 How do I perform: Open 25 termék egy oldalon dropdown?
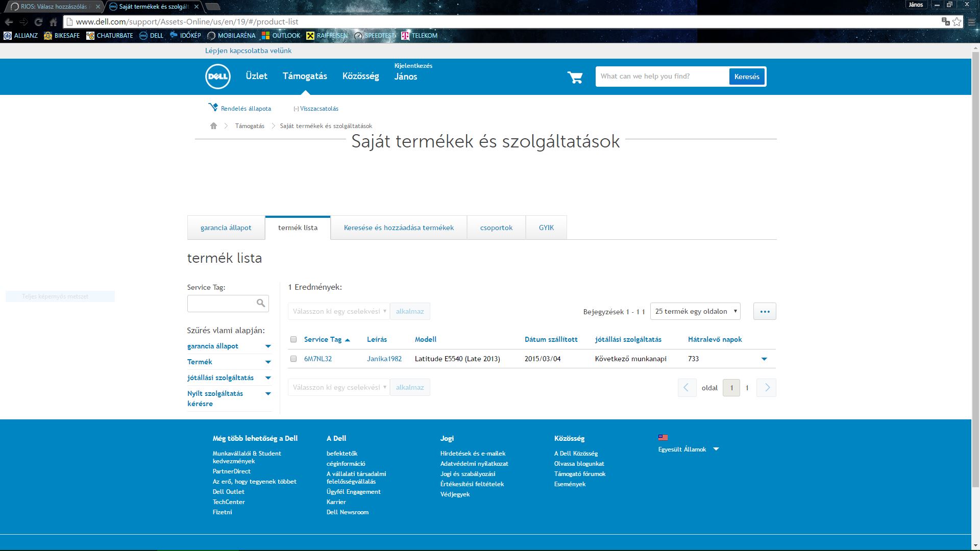(x=695, y=311)
